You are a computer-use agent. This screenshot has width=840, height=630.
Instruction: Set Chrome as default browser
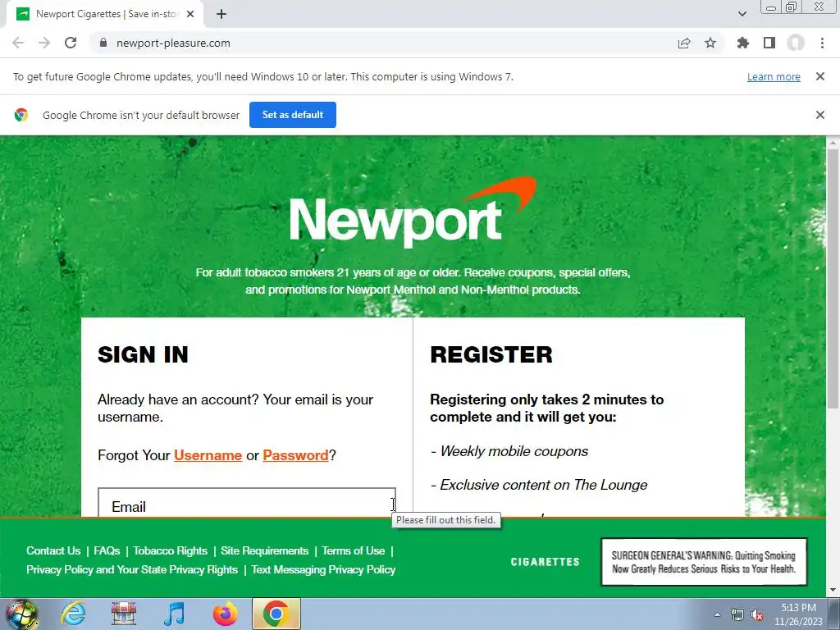293,115
